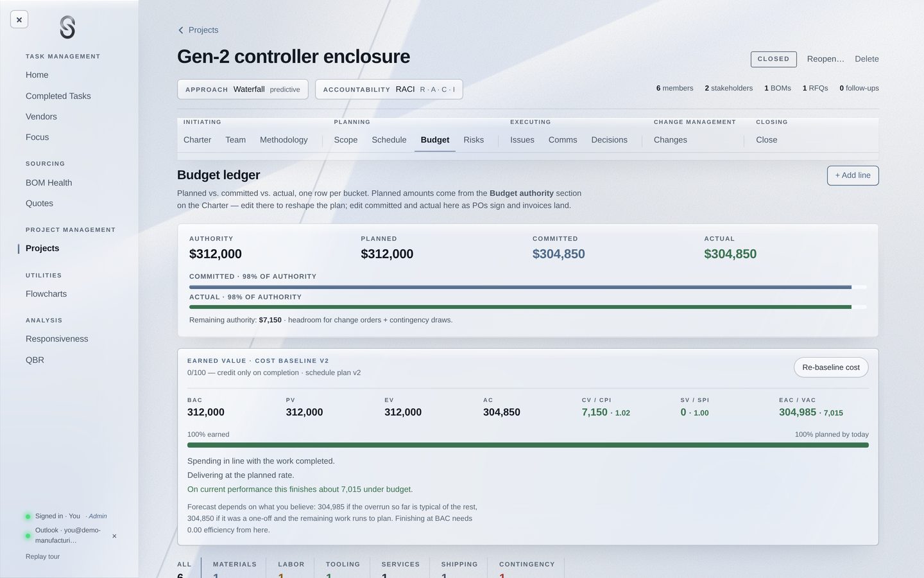Switch to the Decisions tab

610,140
